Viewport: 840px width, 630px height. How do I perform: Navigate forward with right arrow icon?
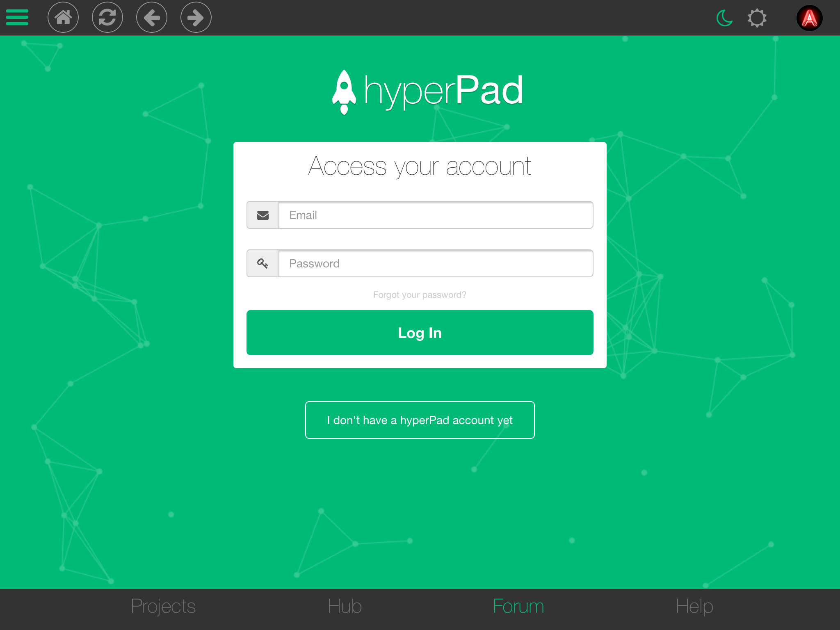tap(196, 18)
